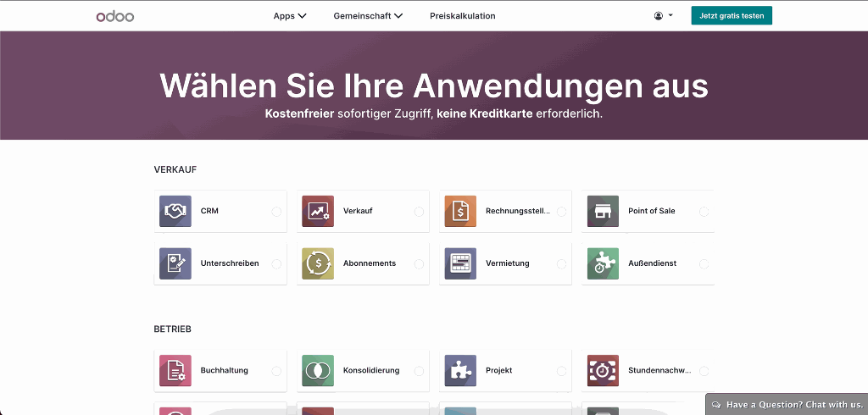868x415 pixels.
Task: Open the Gemeinschaft dropdown menu
Action: (x=368, y=16)
